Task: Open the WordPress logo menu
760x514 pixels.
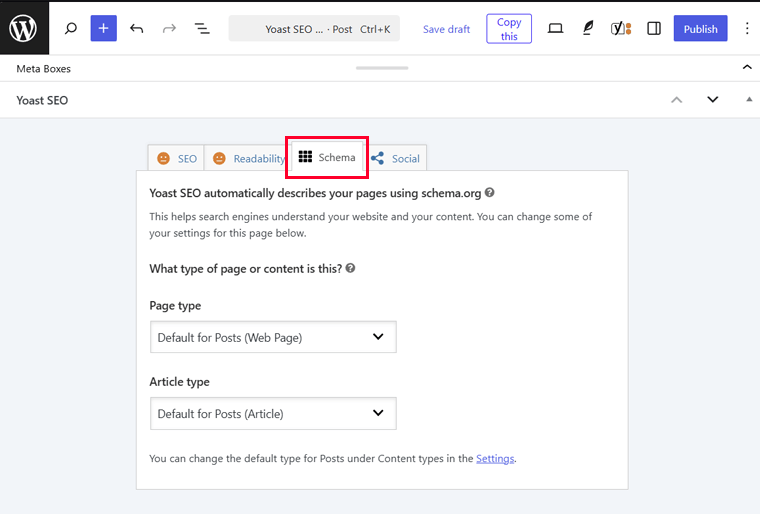Action: [x=24, y=28]
